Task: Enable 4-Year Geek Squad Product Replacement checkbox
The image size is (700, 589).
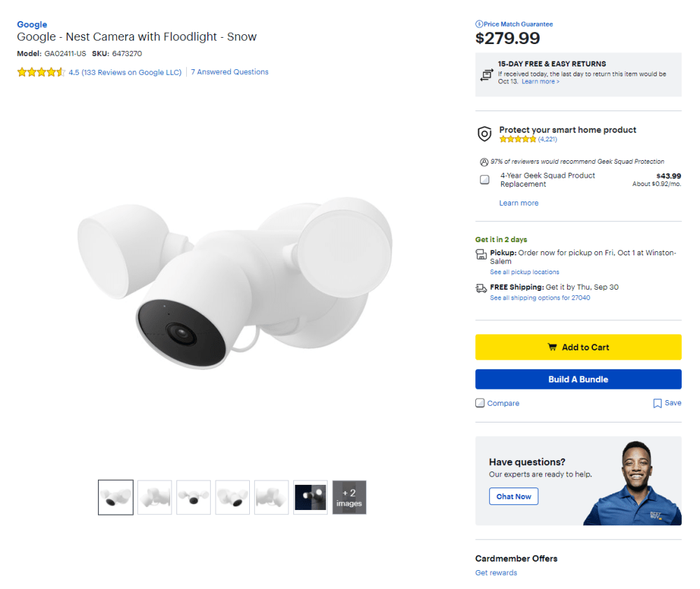Action: click(484, 180)
